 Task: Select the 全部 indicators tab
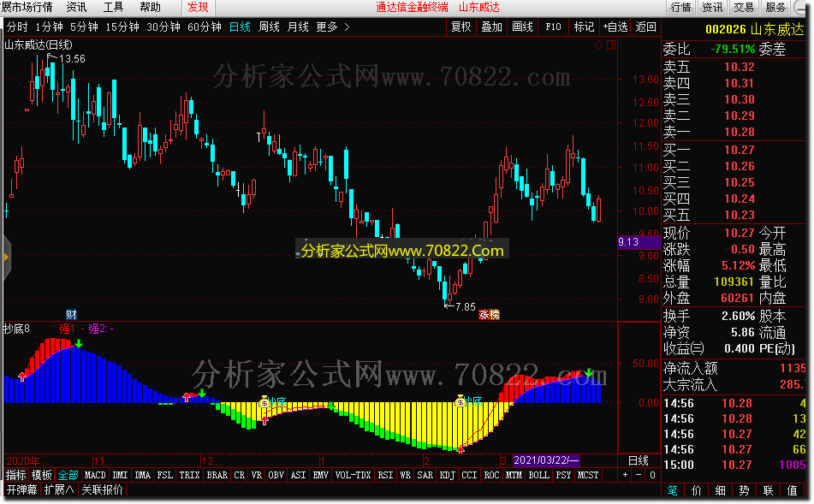[68, 475]
